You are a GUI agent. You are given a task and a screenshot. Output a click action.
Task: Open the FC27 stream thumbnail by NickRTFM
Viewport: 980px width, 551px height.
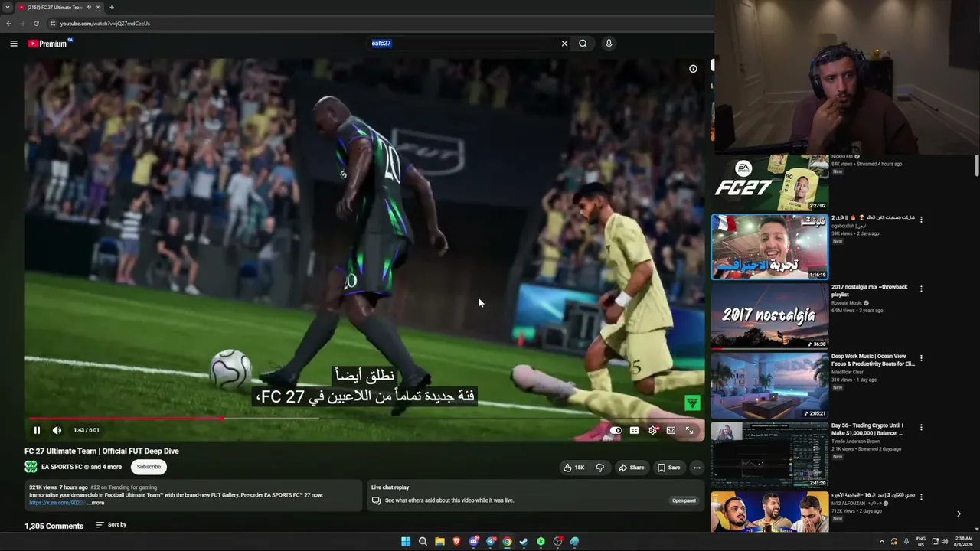tap(769, 182)
